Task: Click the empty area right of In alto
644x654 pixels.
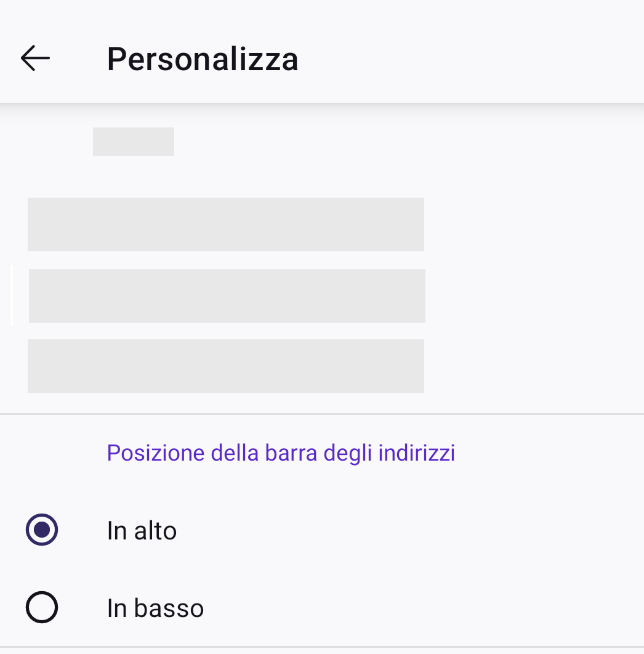Action: pos(406,531)
